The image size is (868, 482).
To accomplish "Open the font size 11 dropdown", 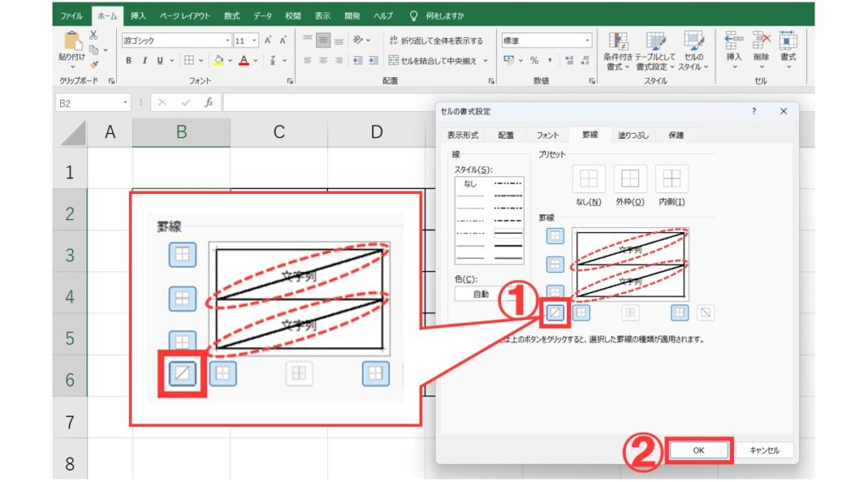I will click(254, 41).
